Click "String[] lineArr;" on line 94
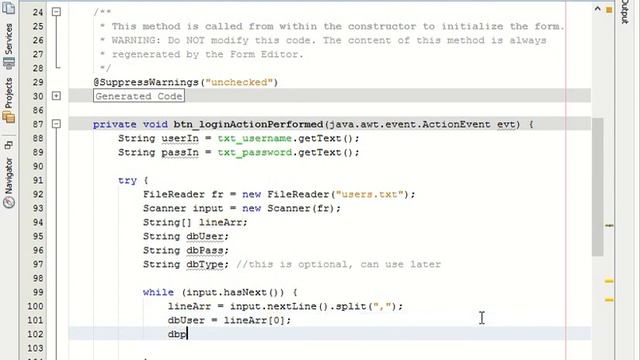 [195, 222]
